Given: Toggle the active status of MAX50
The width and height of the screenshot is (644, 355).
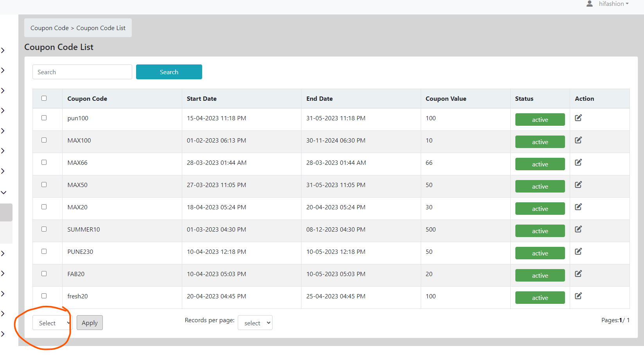Looking at the screenshot, I should point(540,186).
